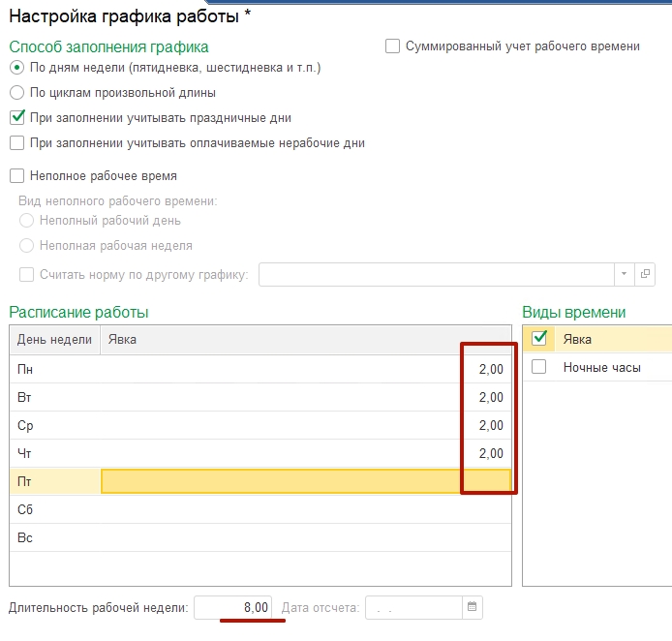
Task: Click the Дата отсчета date field
Action: (x=413, y=607)
